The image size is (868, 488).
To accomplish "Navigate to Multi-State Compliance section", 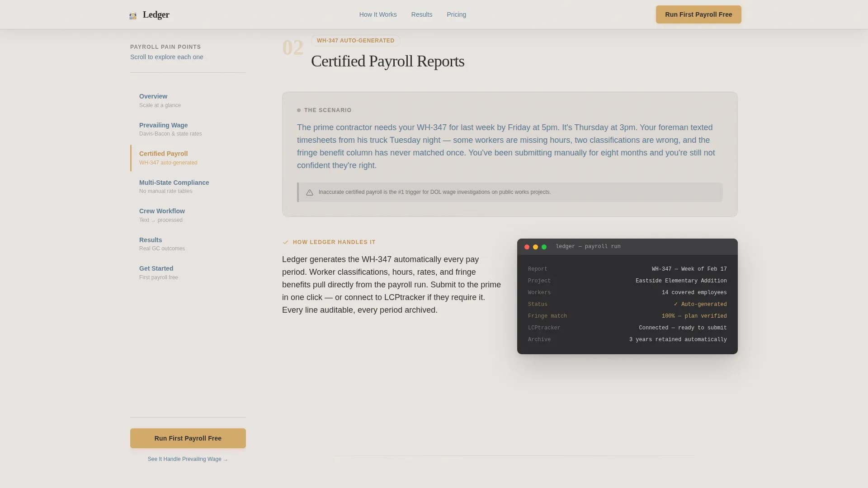I will point(174,183).
